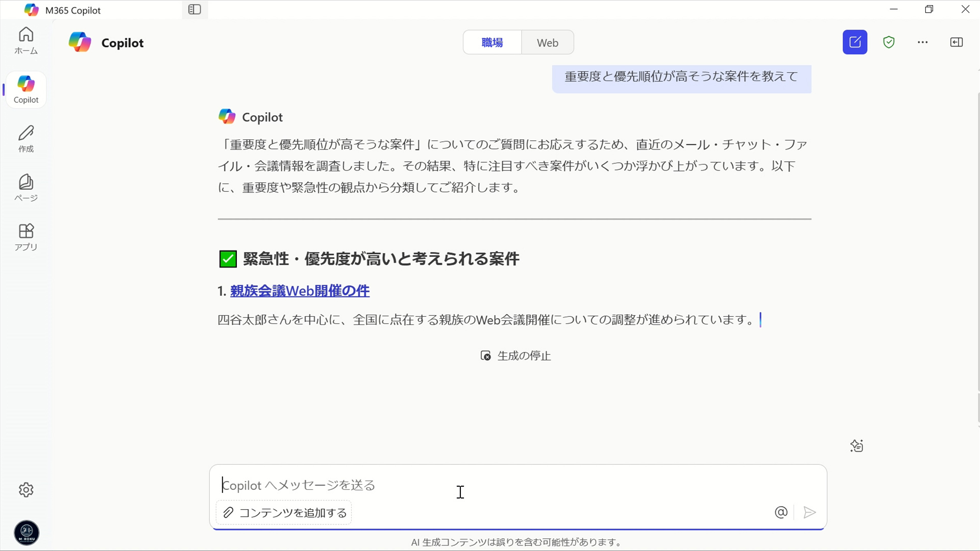Go to ホーム in the sidebar
The width and height of the screenshot is (980, 551).
(x=26, y=41)
